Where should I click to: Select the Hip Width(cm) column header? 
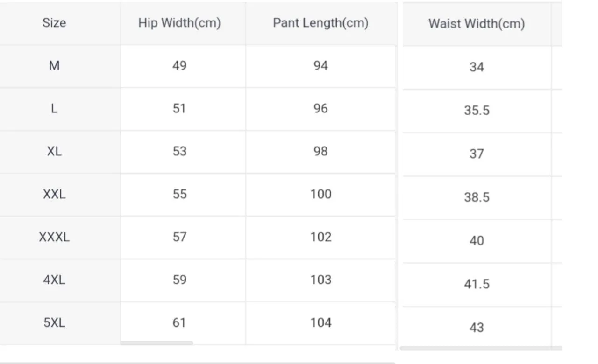click(179, 23)
